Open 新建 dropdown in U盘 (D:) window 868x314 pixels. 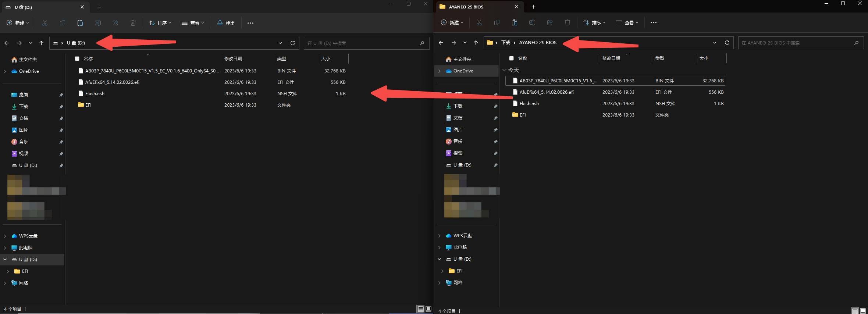pos(18,23)
